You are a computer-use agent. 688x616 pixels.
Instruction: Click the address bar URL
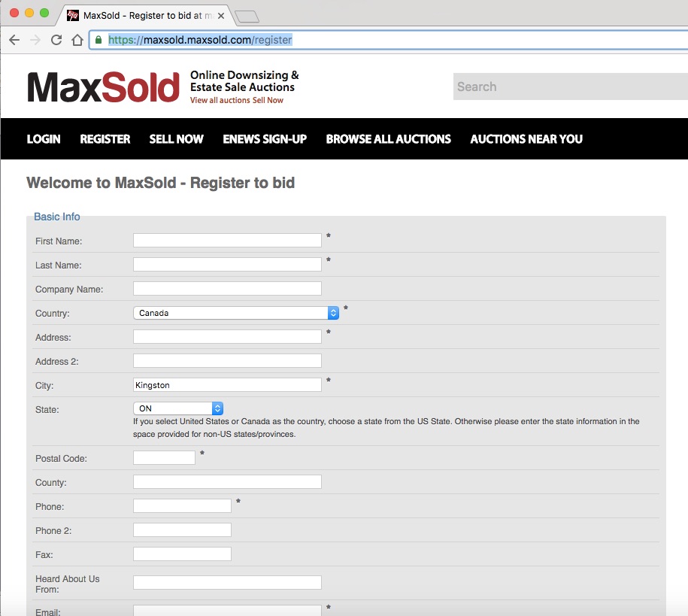click(x=200, y=40)
